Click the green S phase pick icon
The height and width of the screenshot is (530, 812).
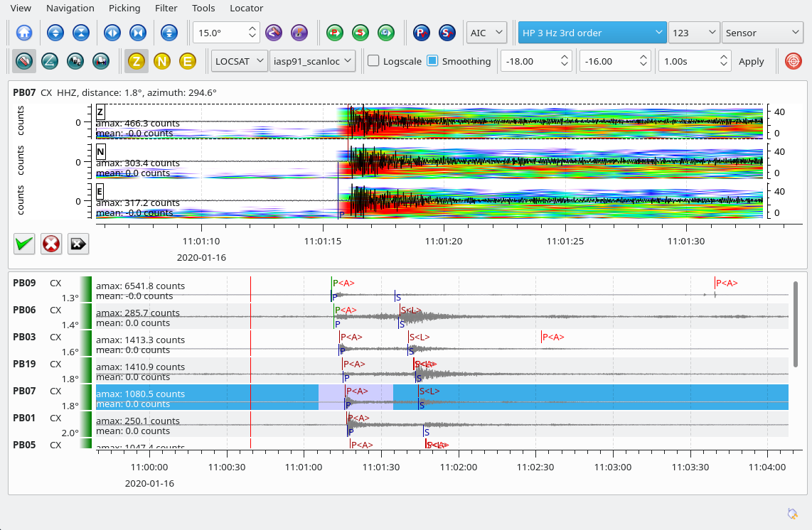click(360, 33)
